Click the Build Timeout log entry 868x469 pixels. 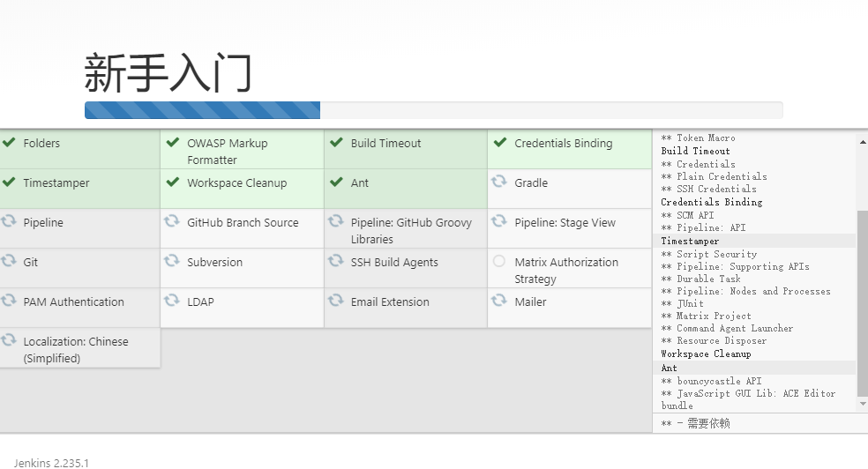pos(695,151)
